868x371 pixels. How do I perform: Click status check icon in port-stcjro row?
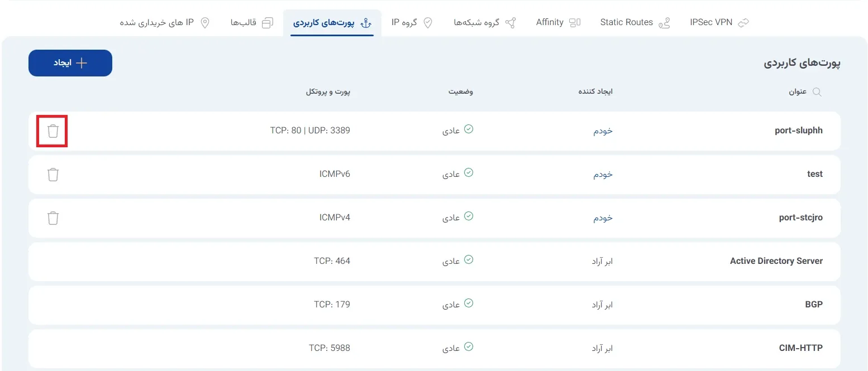tap(469, 216)
